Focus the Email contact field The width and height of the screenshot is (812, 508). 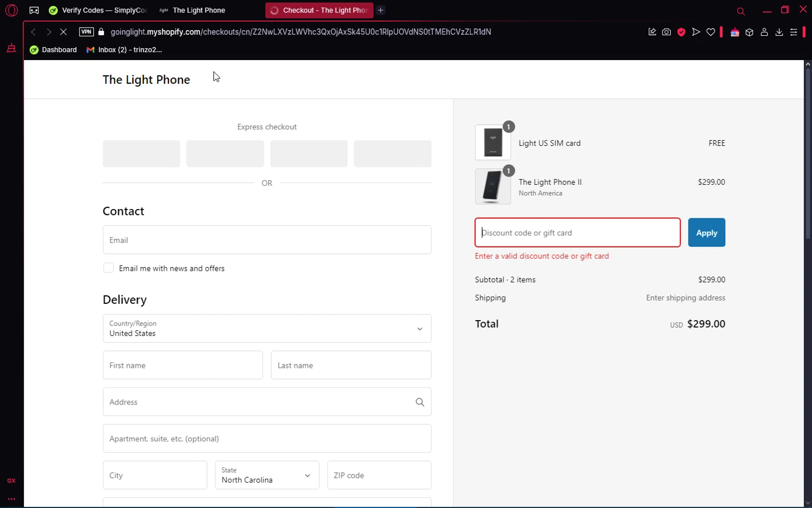point(267,240)
